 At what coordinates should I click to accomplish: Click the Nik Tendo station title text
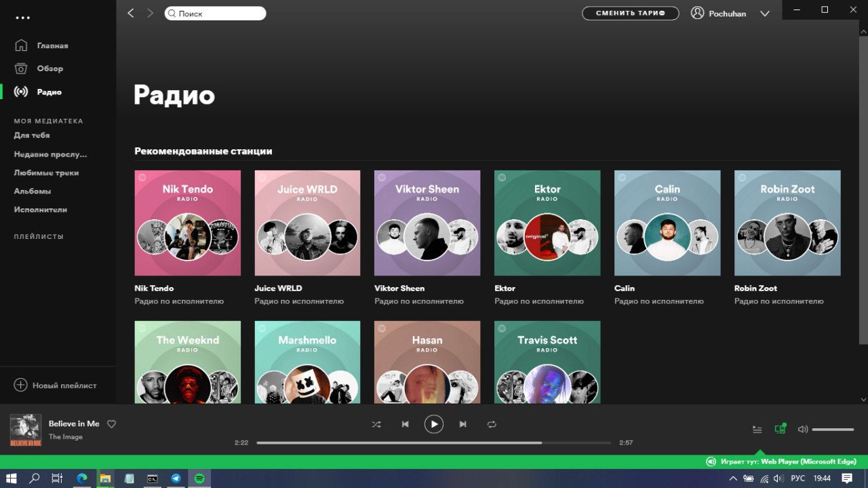154,288
